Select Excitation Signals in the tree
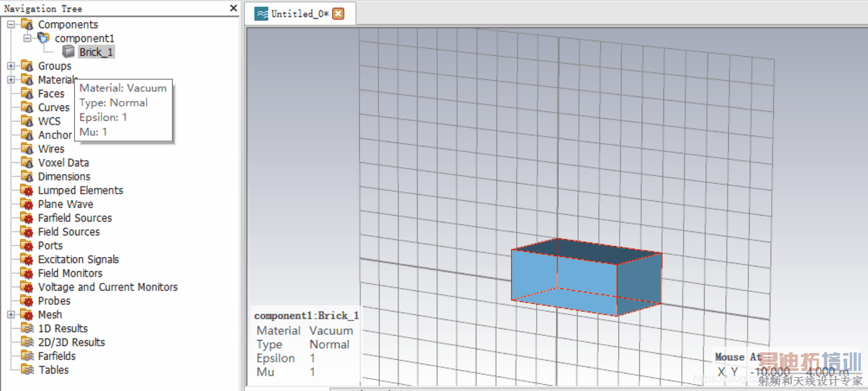The height and width of the screenshot is (391, 868). coord(78,259)
